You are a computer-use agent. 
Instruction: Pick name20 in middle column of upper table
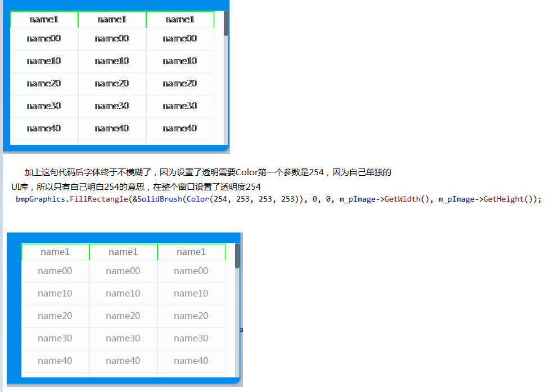(112, 84)
